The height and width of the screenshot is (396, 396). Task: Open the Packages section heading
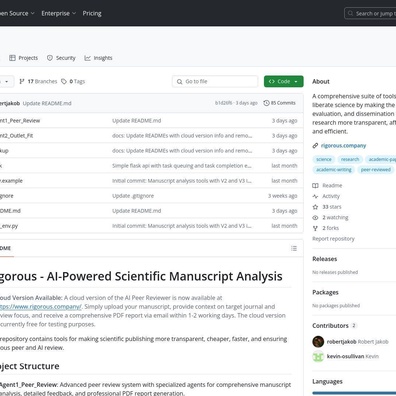pos(325,292)
